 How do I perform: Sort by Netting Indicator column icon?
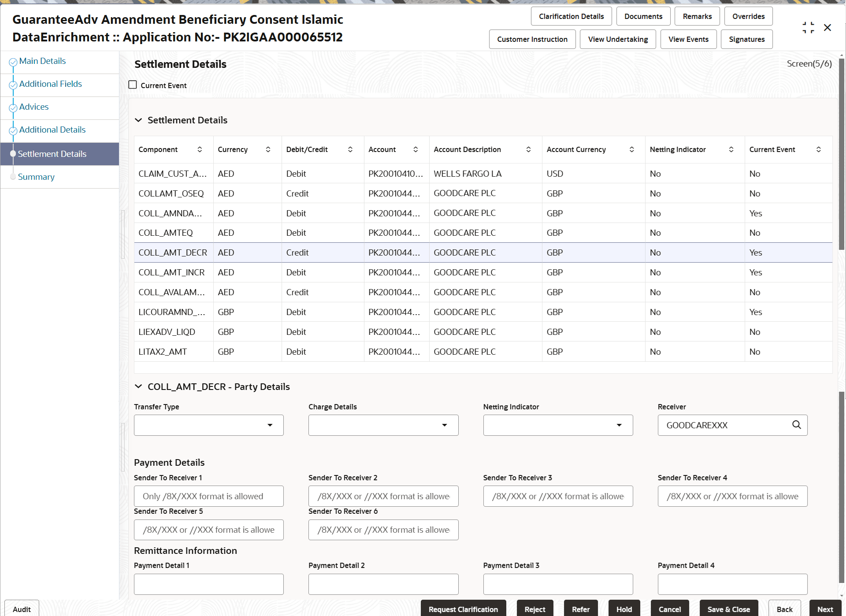(731, 149)
